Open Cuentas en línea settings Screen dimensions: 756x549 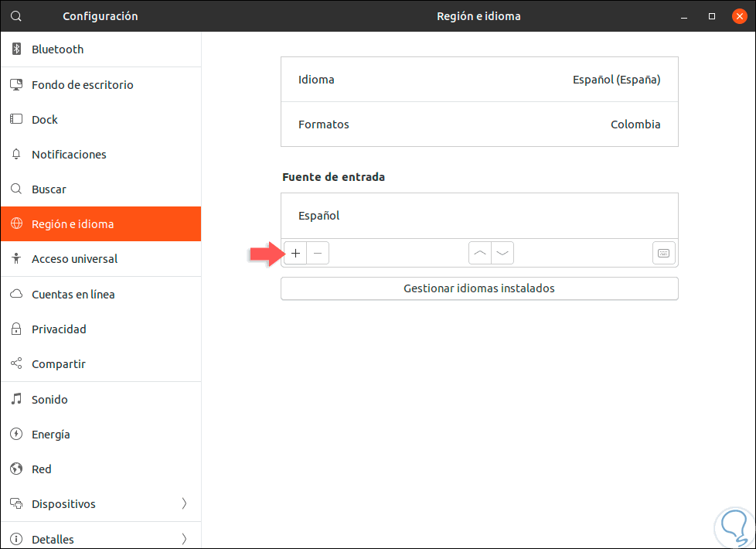click(x=73, y=295)
